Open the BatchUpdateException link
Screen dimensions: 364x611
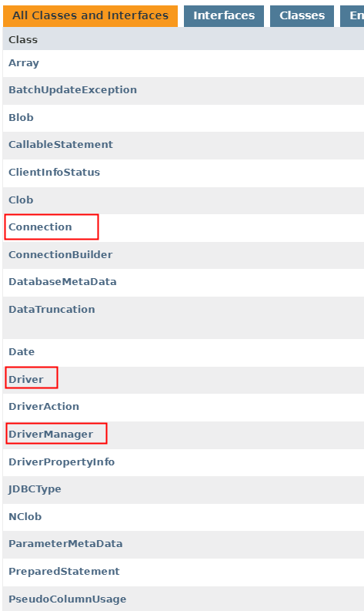click(73, 90)
